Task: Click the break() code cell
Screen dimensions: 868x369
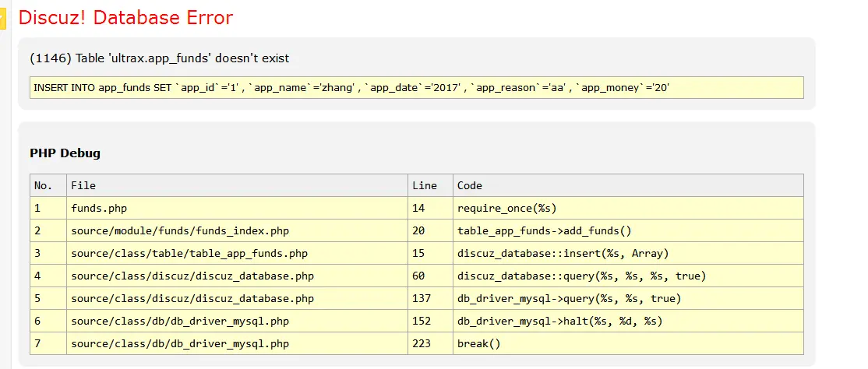Action: tap(479, 343)
